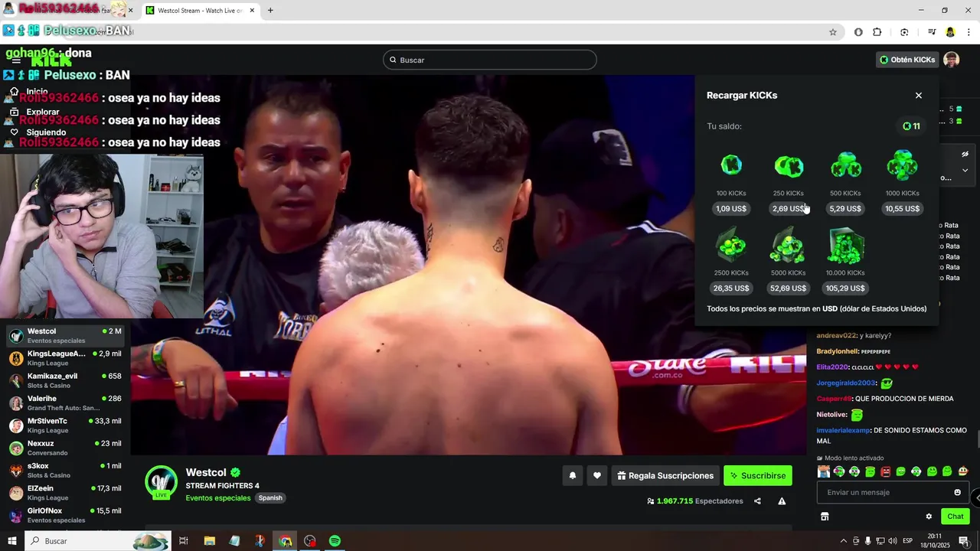Open emoji picker in chat input
Image resolution: width=980 pixels, height=551 pixels.
(x=957, y=492)
